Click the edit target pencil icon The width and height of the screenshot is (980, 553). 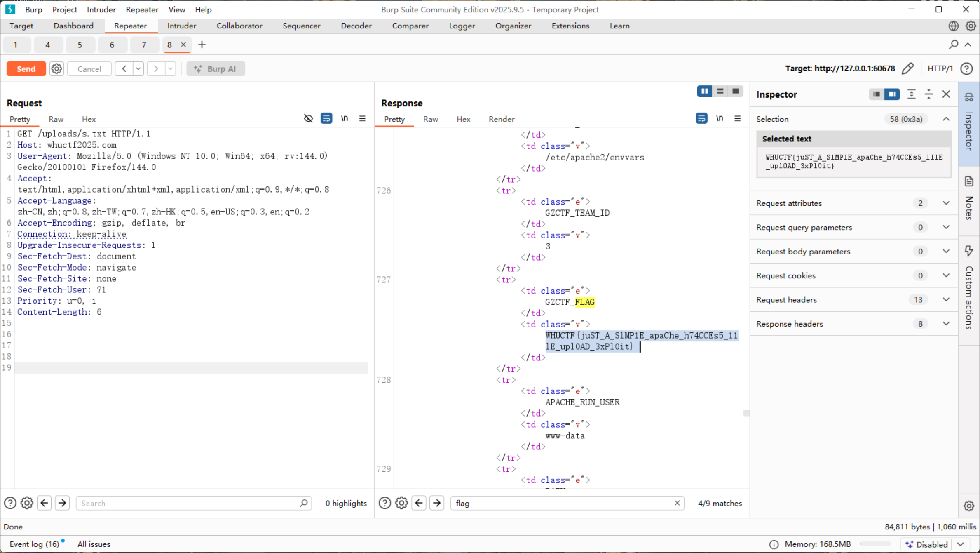(x=908, y=68)
